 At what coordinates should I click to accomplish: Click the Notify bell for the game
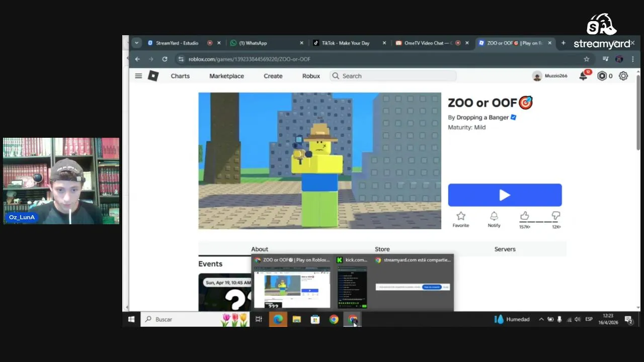click(494, 219)
